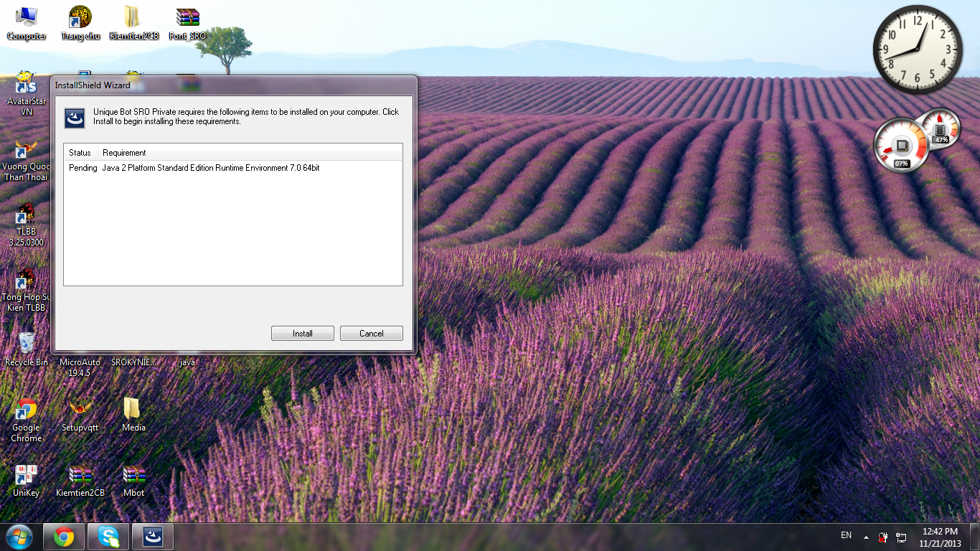The height and width of the screenshot is (551, 980).
Task: Select the Font_SRO archive icon
Action: tap(187, 23)
